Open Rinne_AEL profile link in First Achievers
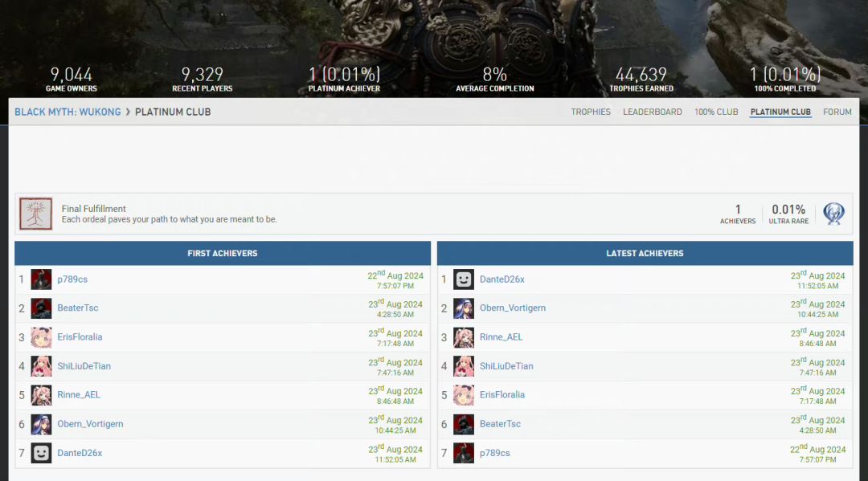Screen dimensions: 868x481 point(79,395)
